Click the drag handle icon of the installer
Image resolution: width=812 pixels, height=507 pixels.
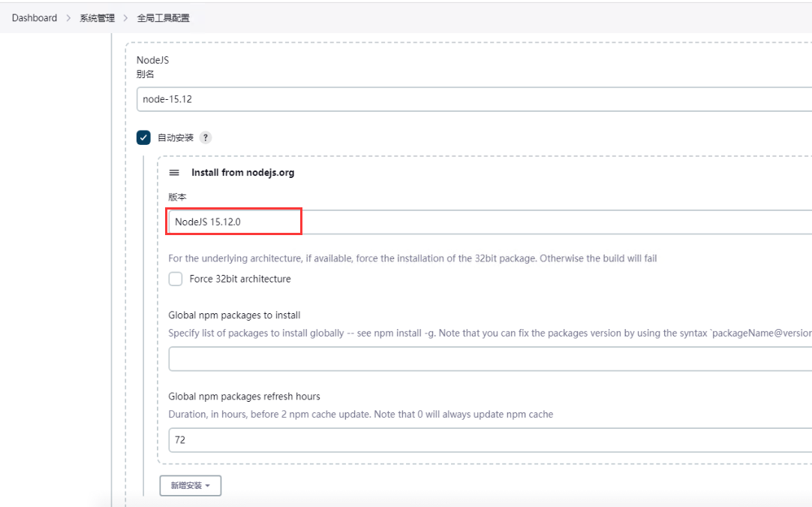(174, 173)
